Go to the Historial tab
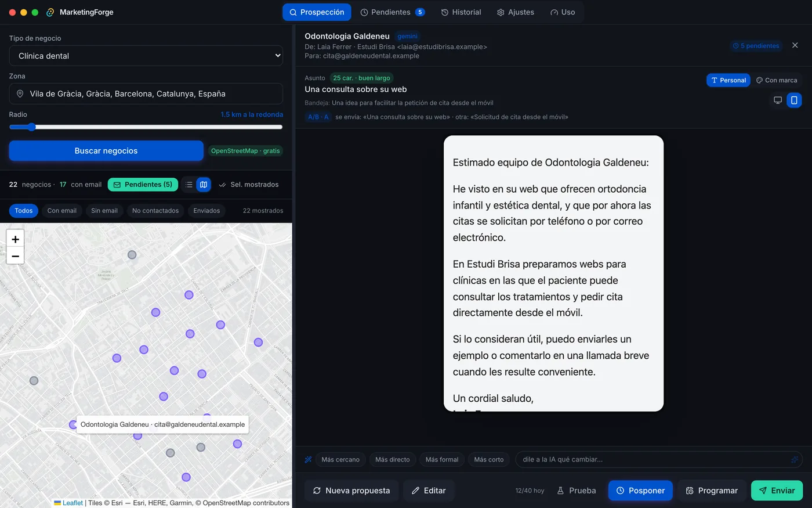This screenshot has width=812, height=508. coord(461,12)
